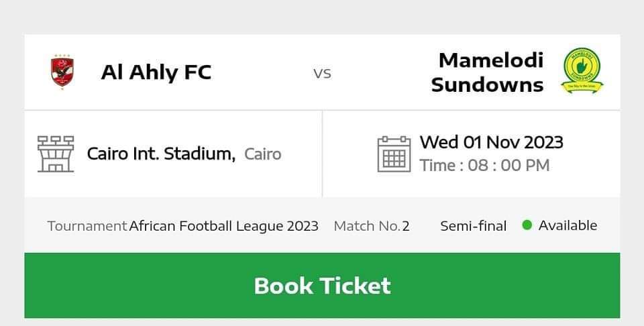Click the 'vs' text between teams
This screenshot has height=326, width=644.
coord(322,73)
